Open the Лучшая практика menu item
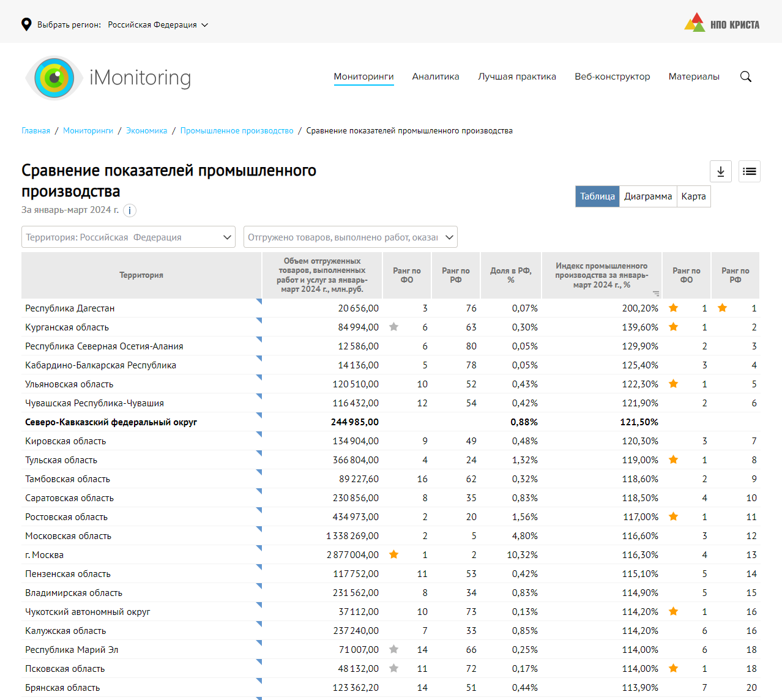Viewport: 782px width, 700px height. tap(517, 76)
